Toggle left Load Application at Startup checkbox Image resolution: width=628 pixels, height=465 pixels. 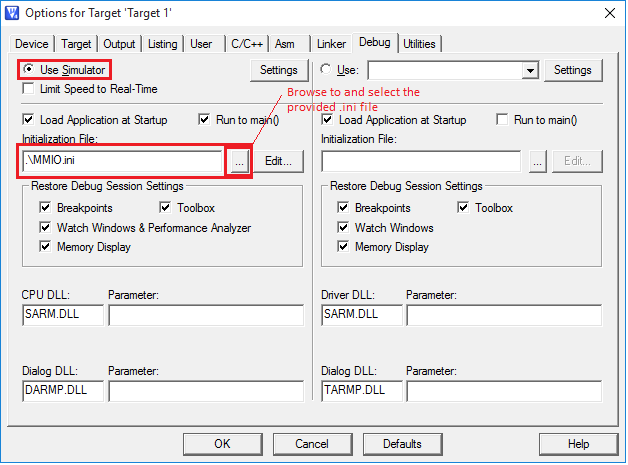(x=29, y=120)
